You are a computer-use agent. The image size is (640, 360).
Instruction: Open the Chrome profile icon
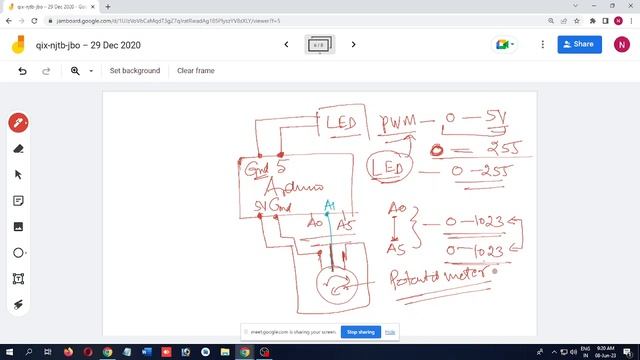[x=618, y=21]
